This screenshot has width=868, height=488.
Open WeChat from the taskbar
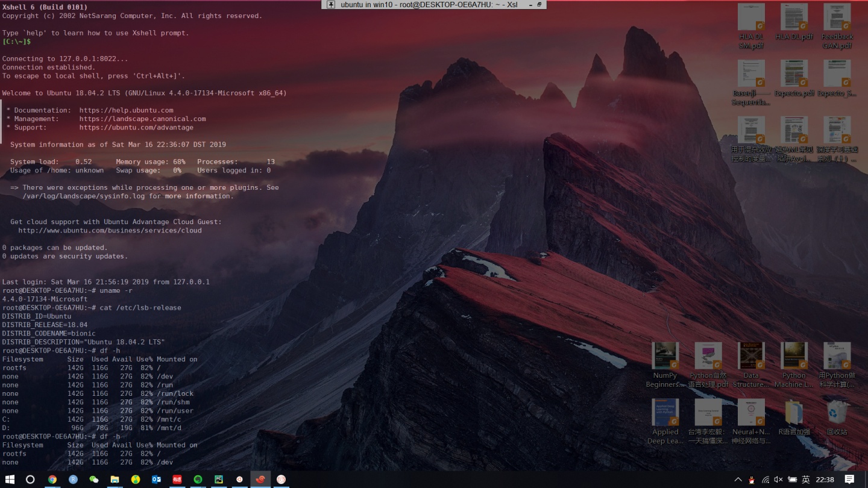(94, 480)
